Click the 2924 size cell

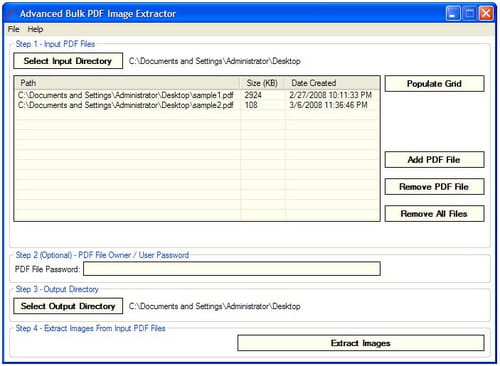(253, 95)
